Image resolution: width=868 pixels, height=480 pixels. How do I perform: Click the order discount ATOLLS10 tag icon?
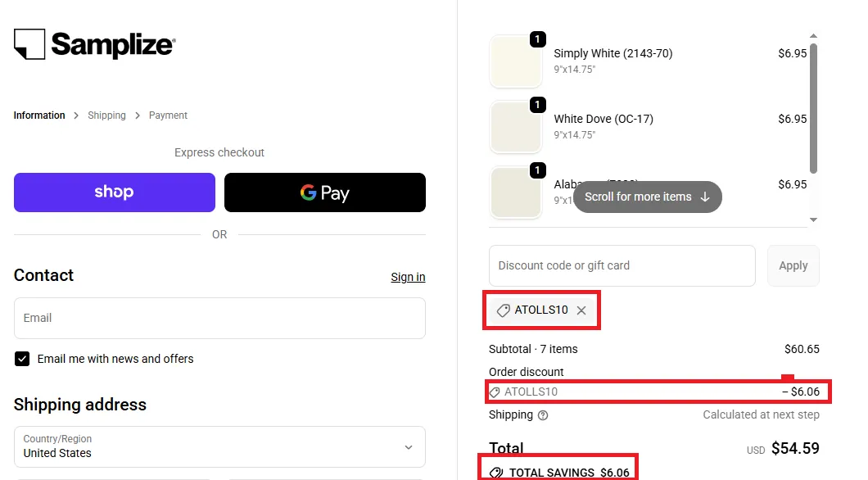[x=495, y=392]
